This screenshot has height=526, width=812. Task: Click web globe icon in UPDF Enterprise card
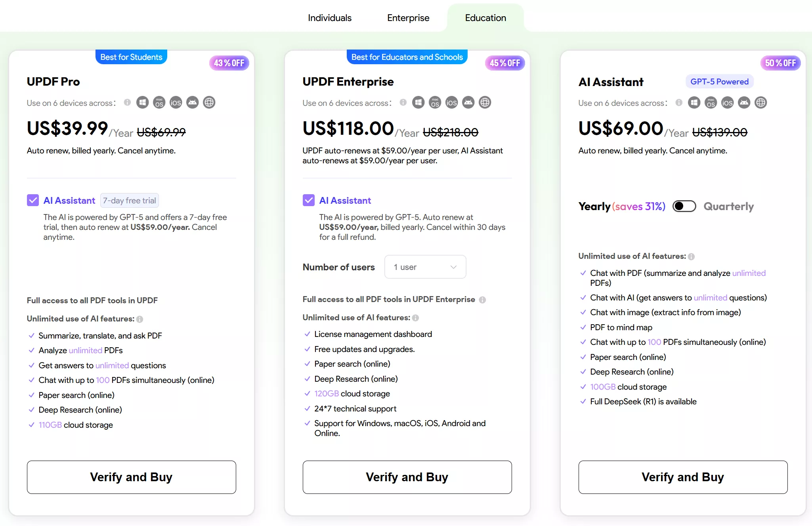pos(485,103)
